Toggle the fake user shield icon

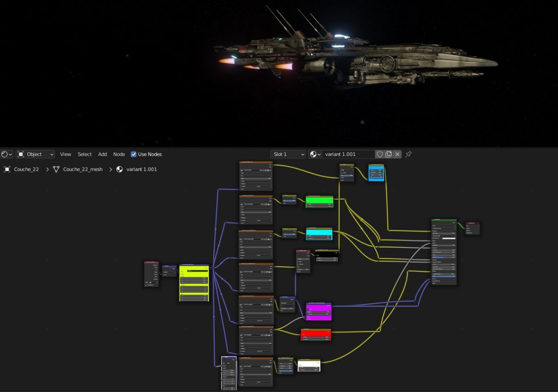[379, 154]
